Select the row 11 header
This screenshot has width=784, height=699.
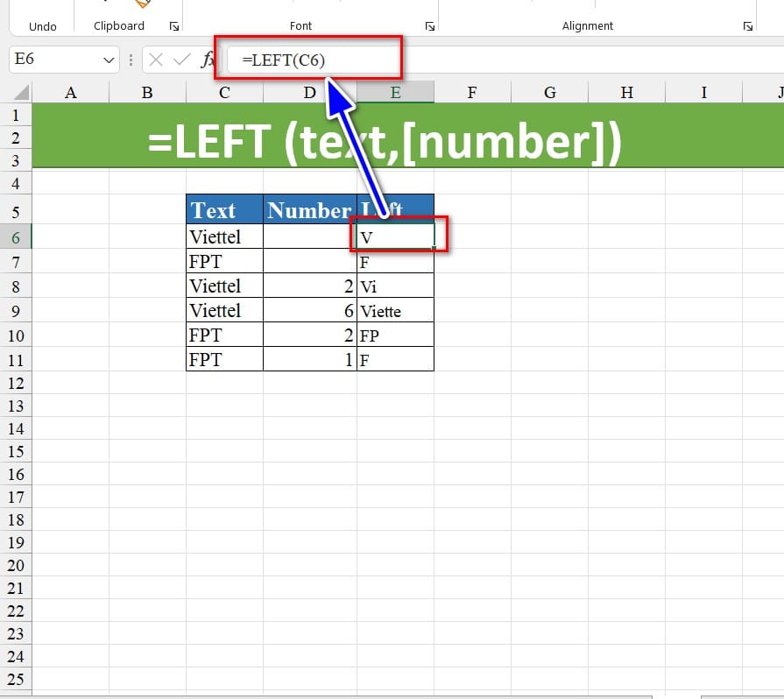click(x=16, y=360)
